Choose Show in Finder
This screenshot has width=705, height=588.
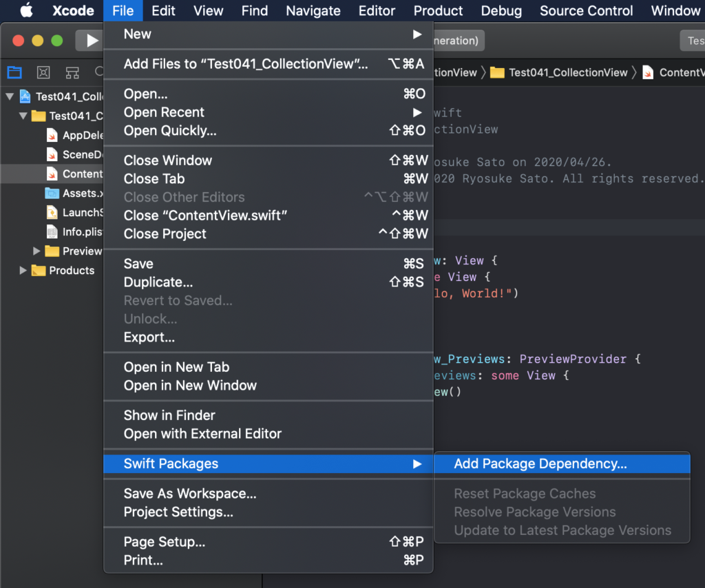[x=269, y=415]
